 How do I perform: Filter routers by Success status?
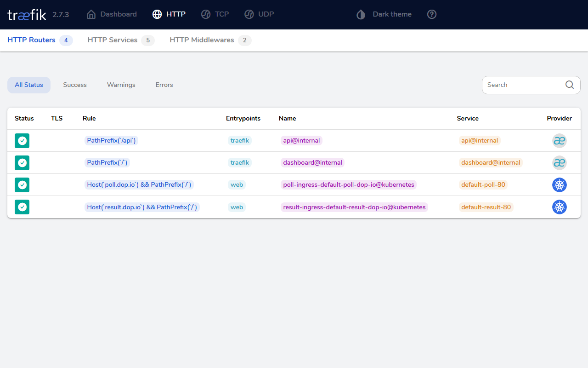75,85
